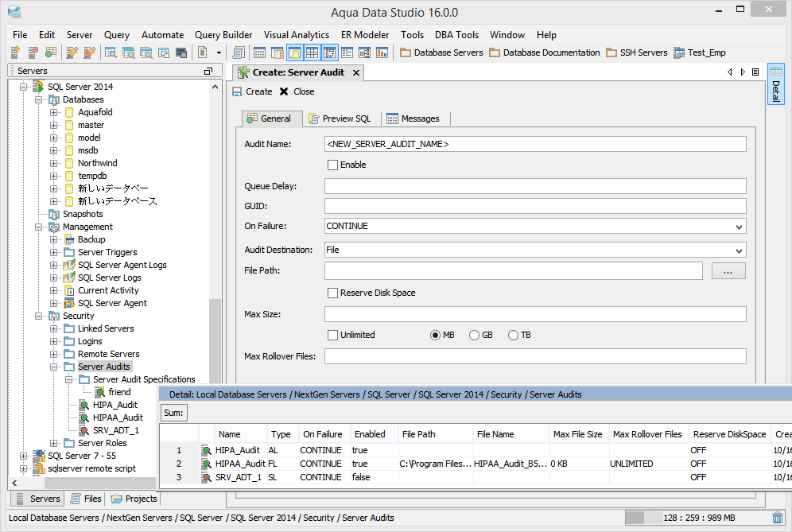Switch to the Files panel tab

(x=86, y=499)
